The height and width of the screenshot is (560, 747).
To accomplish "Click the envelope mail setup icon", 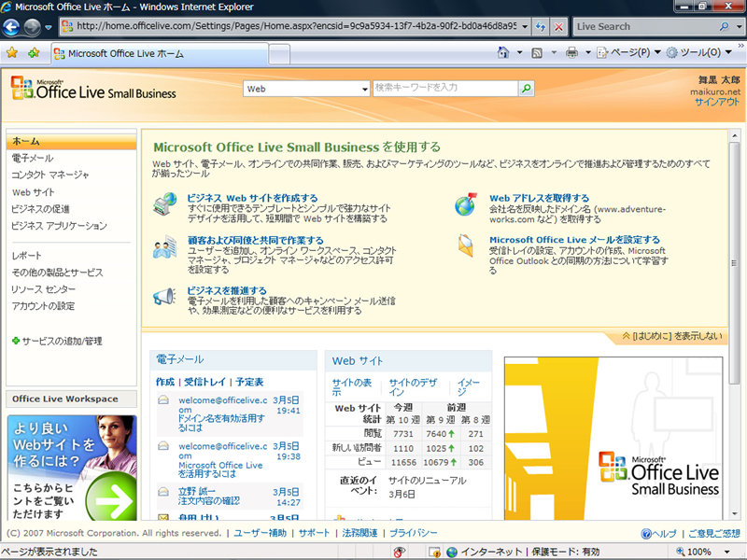I will pyautogui.click(x=466, y=245).
